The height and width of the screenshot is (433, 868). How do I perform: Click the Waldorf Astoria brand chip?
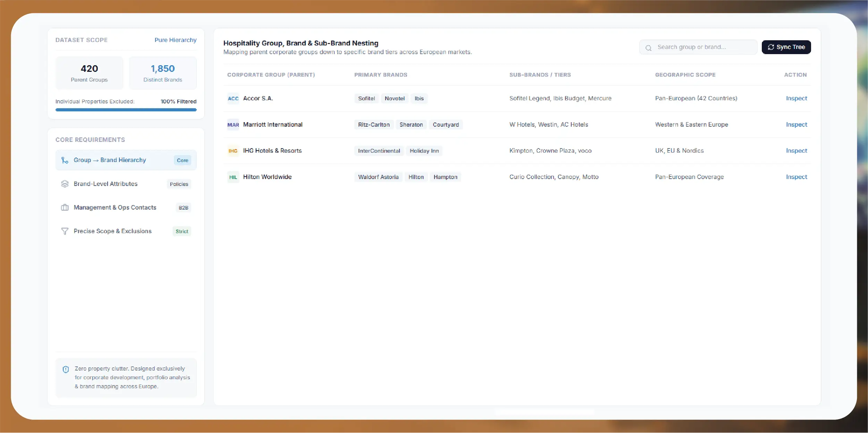(378, 177)
